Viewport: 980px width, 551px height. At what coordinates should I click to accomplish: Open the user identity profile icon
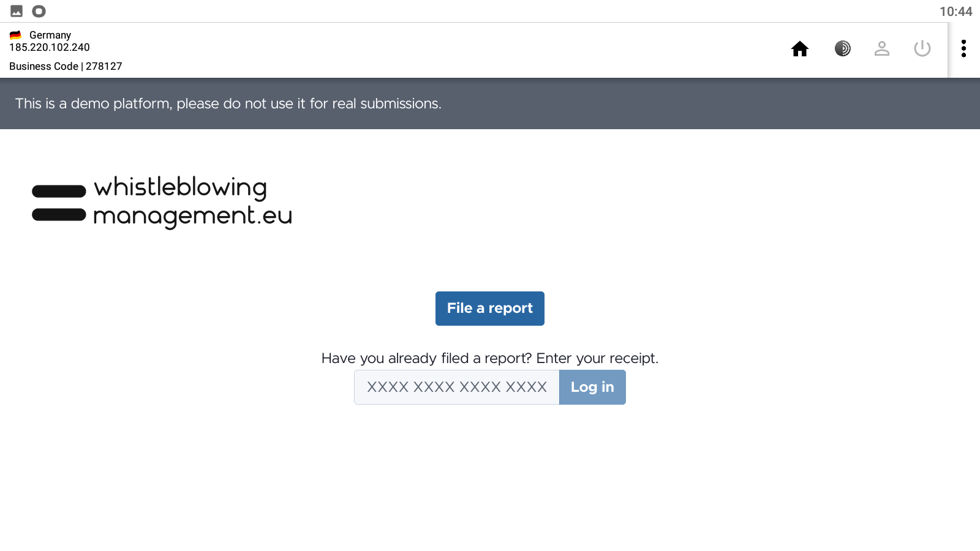[x=882, y=48]
